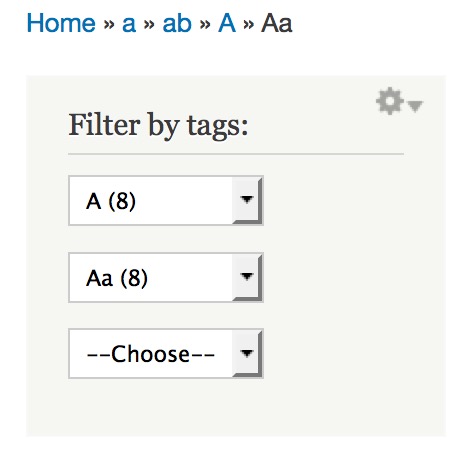Open the 'Aa (8)' tag dropdown
This screenshot has height=476, width=456.
(166, 278)
